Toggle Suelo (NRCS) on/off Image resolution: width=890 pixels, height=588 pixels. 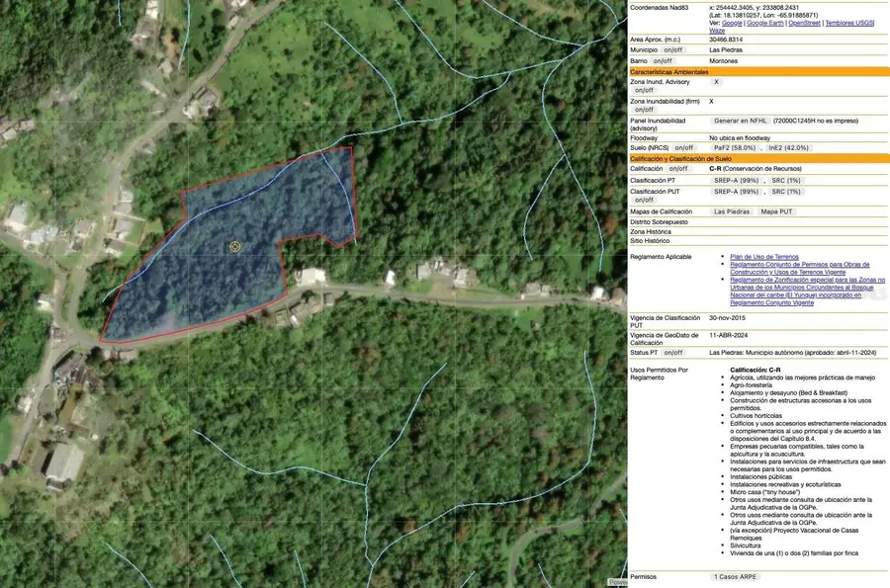[685, 146]
